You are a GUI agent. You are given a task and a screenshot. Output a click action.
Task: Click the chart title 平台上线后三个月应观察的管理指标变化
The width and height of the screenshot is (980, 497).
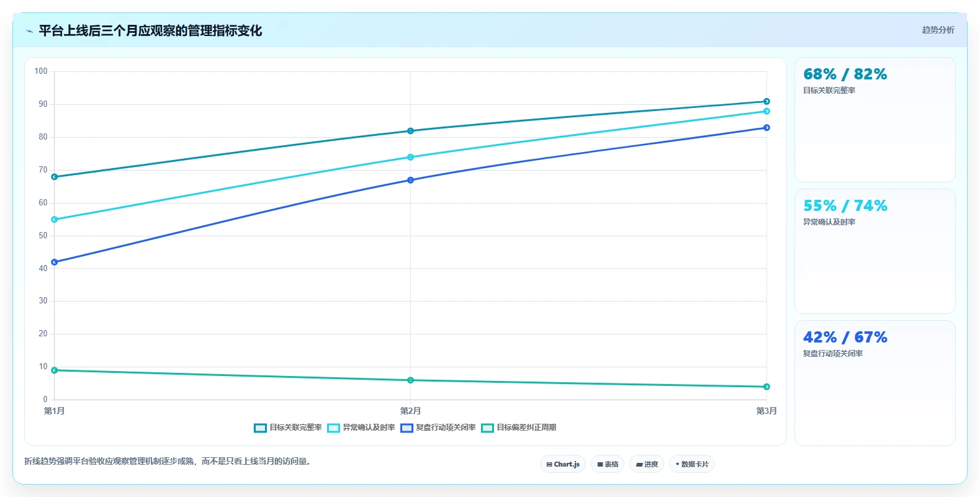[x=150, y=30]
